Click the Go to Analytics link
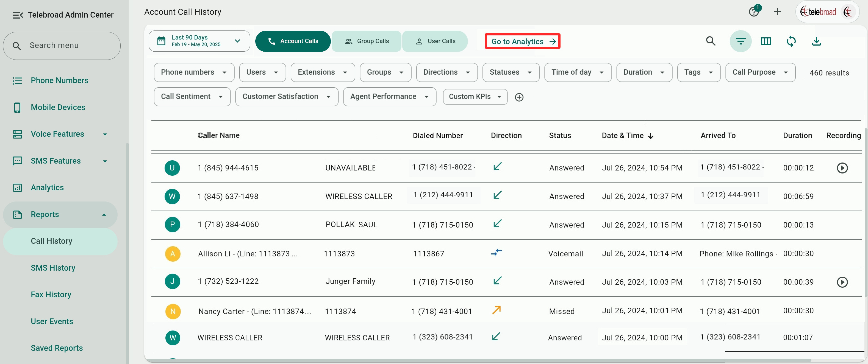Screen dimensions: 868x364 pos(522,41)
